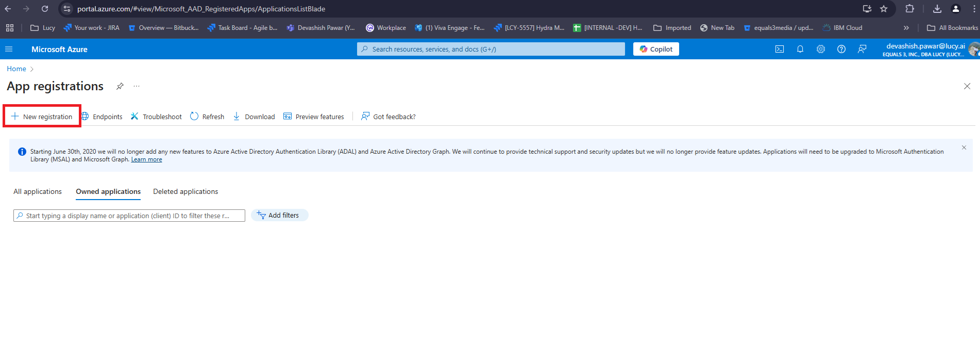
Task: Open portal settings gear icon
Action: (x=821, y=49)
